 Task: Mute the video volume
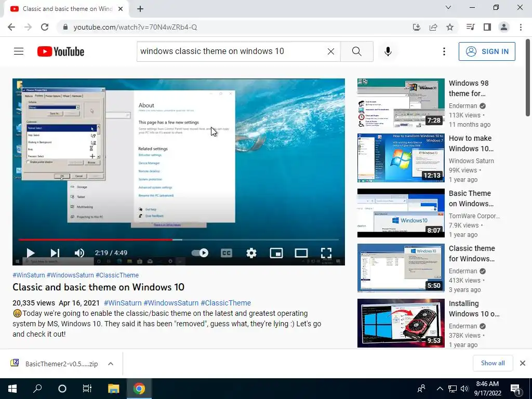click(79, 253)
